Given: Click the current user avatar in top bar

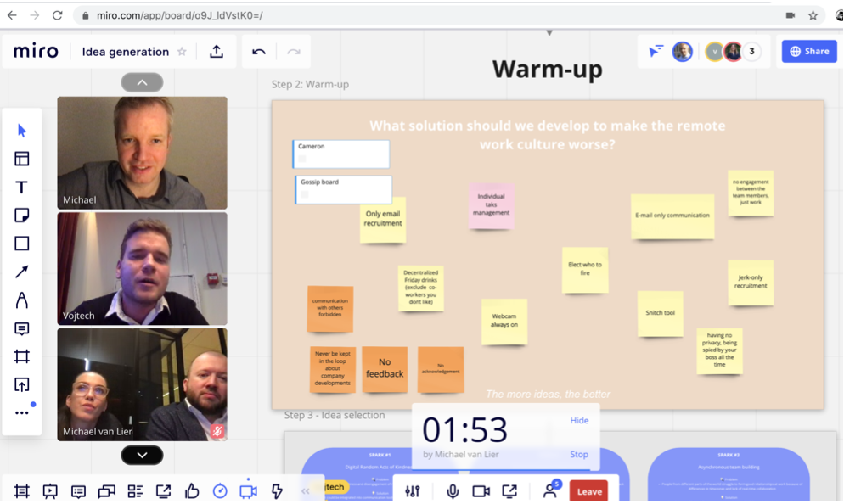Looking at the screenshot, I should (x=682, y=52).
